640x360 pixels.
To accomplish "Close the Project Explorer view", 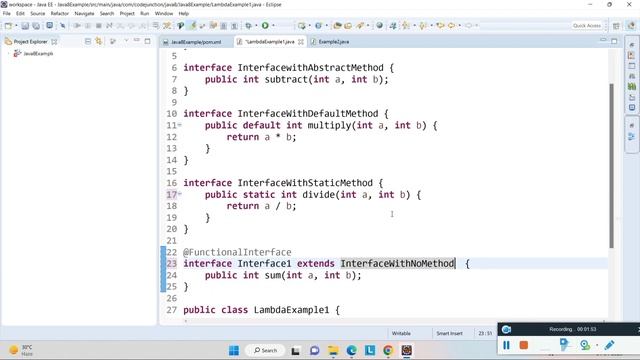I will (x=54, y=42).
